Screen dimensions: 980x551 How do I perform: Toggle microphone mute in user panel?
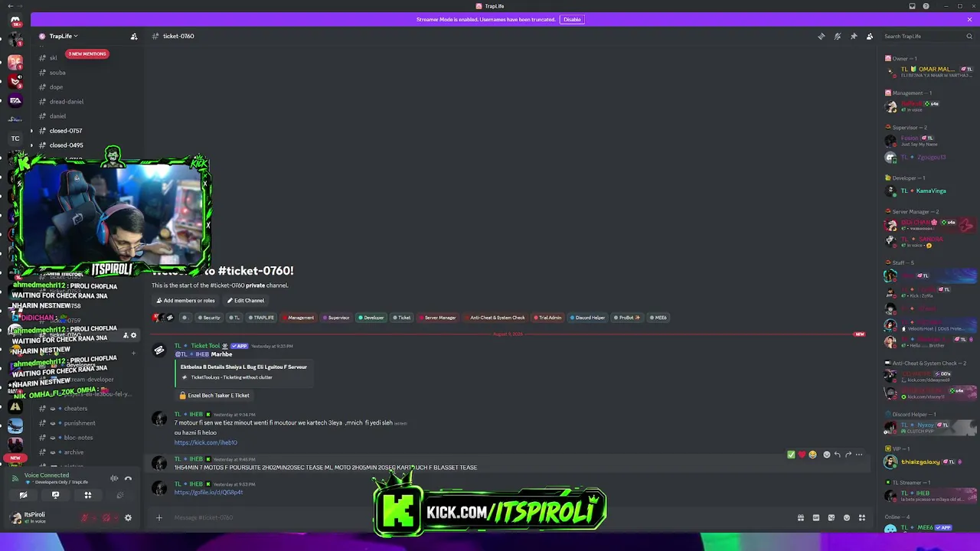(85, 518)
